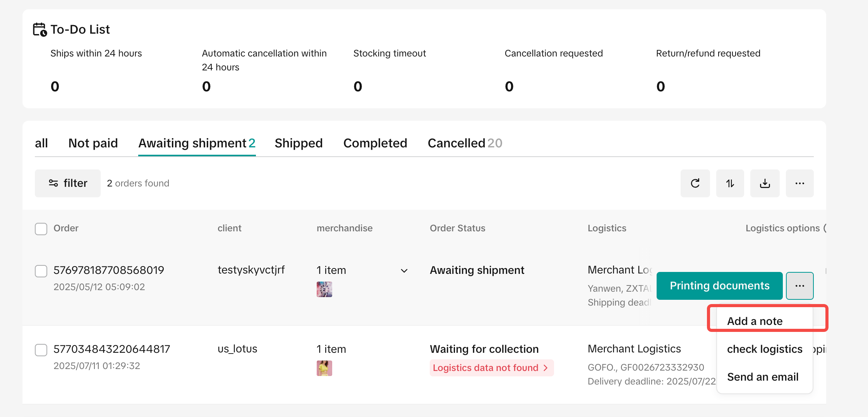Click the refresh orders icon
The height and width of the screenshot is (417, 868).
tap(695, 183)
